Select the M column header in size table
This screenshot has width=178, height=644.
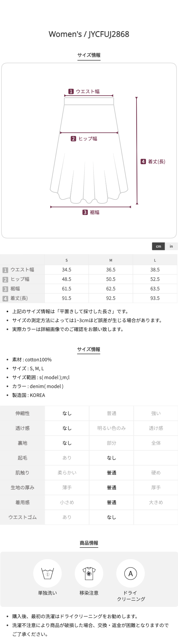click(111, 260)
